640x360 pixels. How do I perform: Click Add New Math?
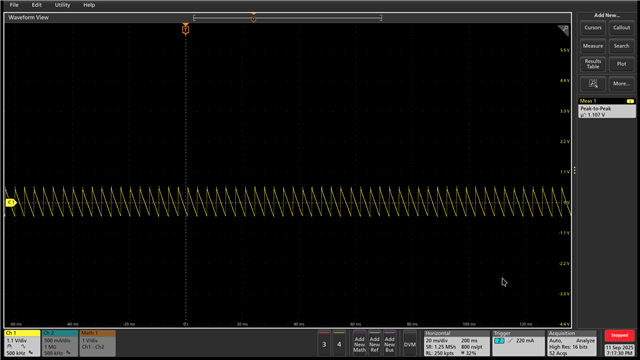pos(359,344)
